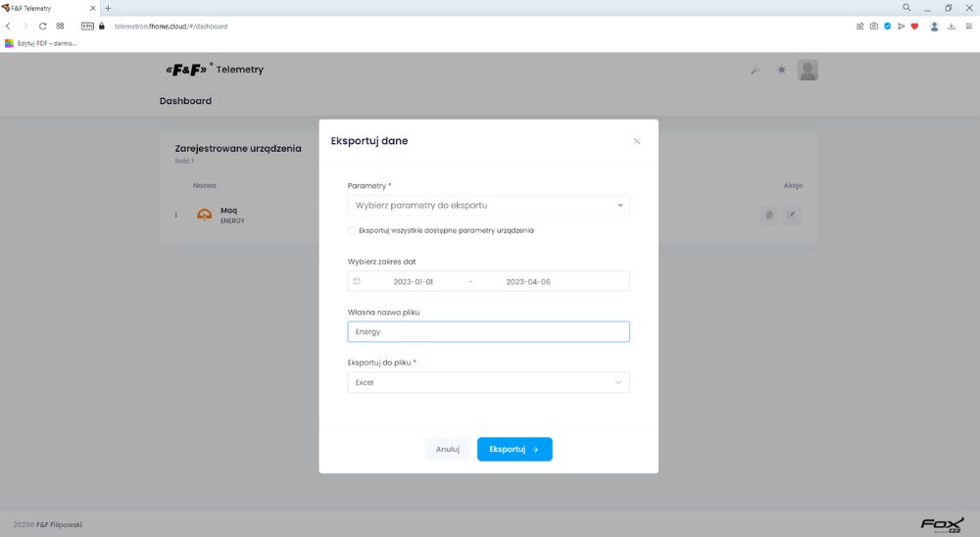Viewport: 980px width, 537px height.
Task: Click the start date 2023-01-01
Action: coord(414,282)
